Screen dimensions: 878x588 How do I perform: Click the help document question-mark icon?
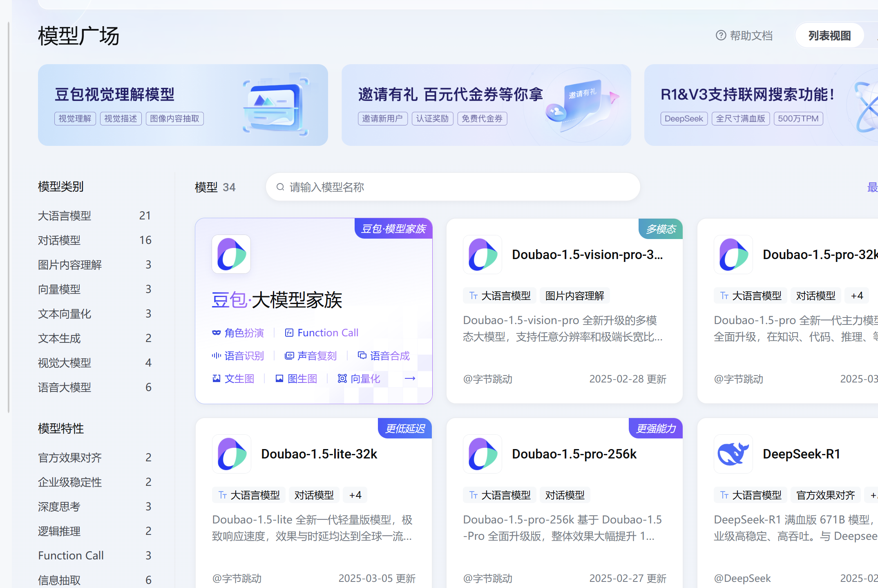[721, 36]
